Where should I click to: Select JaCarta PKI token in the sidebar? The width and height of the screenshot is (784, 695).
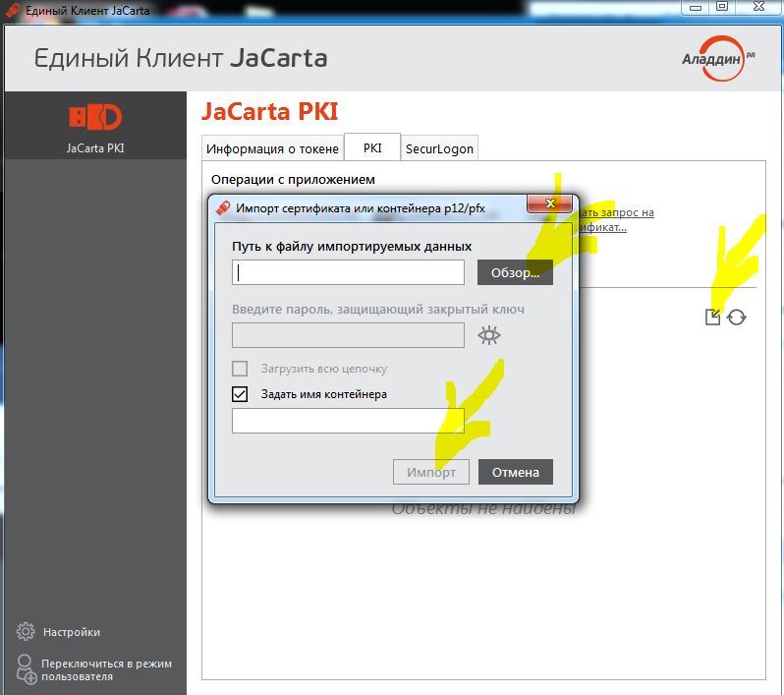click(x=95, y=126)
